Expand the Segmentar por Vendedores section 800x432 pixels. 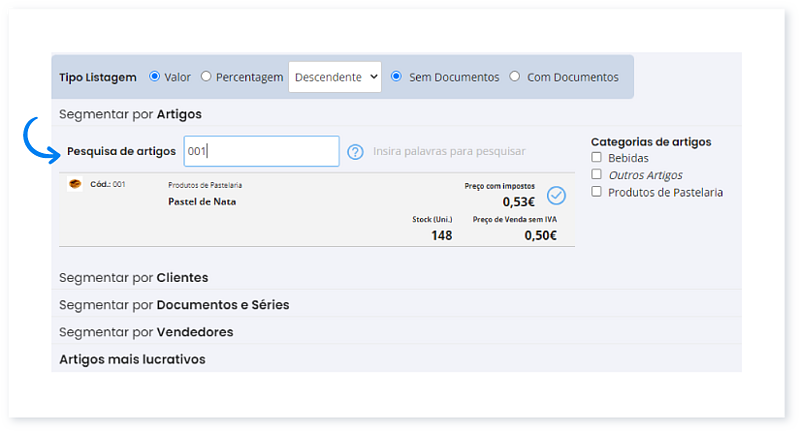tap(146, 331)
